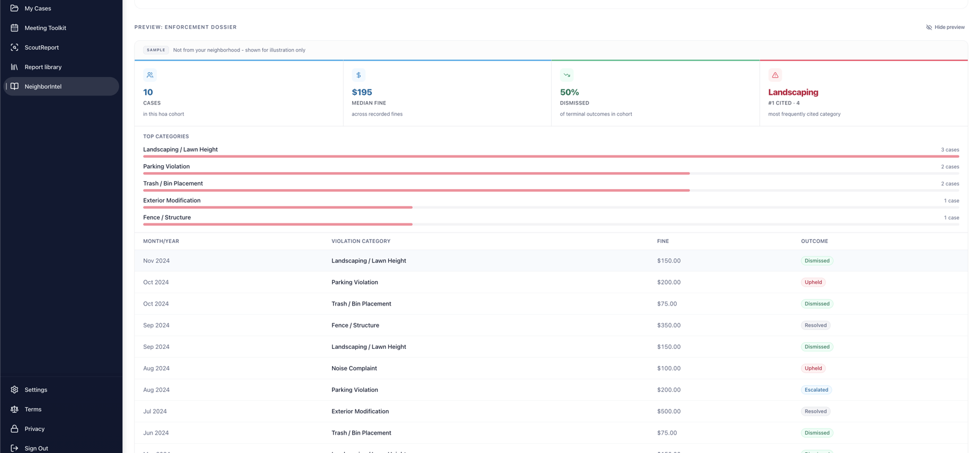
Task: Open Meeting Toolkit page
Action: click(x=61, y=28)
